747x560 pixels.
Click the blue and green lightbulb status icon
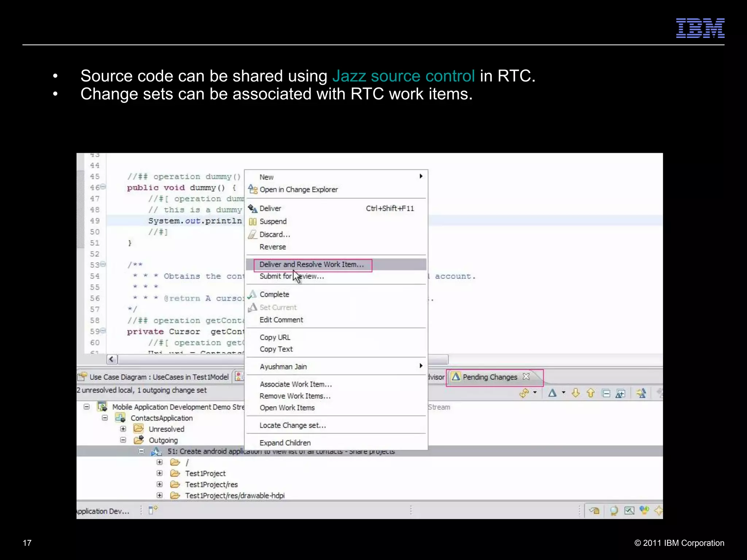[x=644, y=510]
